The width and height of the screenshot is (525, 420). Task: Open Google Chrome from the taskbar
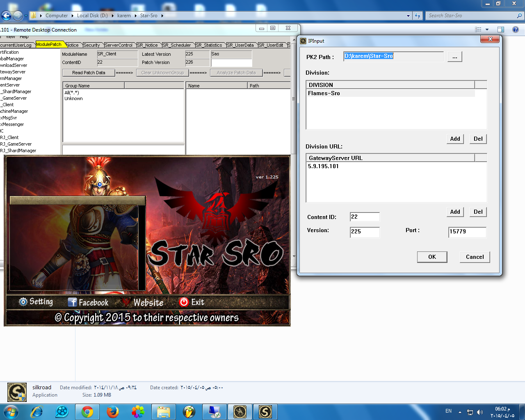[87, 411]
